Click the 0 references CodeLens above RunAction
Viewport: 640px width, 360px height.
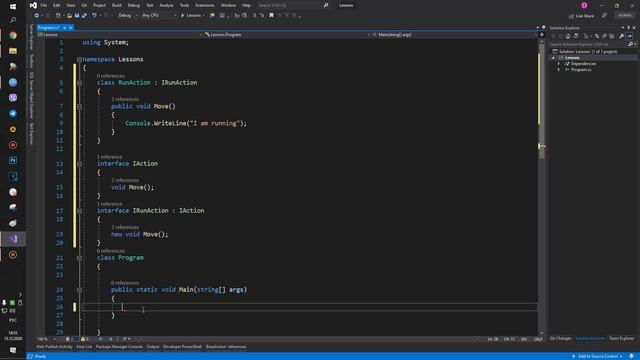coord(111,76)
